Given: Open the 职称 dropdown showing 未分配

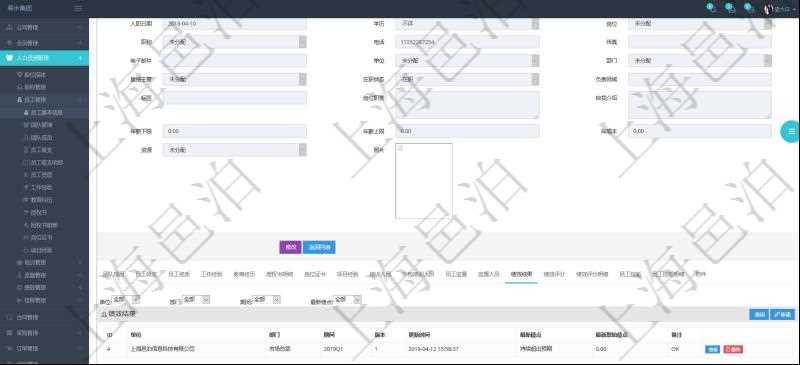Looking at the screenshot, I should tap(235, 42).
